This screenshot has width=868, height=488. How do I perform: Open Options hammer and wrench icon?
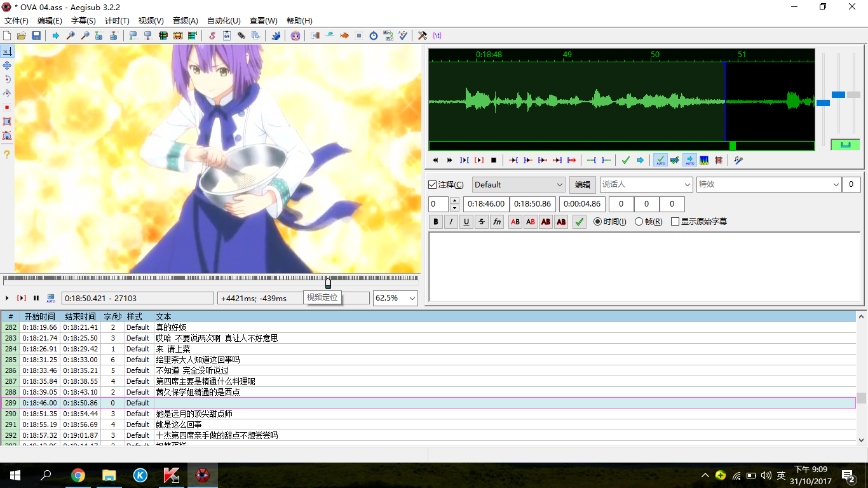point(423,36)
